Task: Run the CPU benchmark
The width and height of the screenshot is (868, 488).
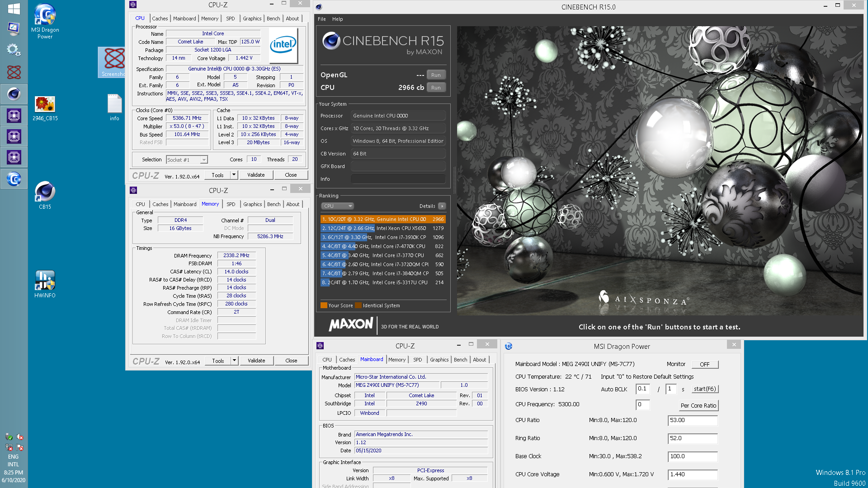Action: pos(436,88)
